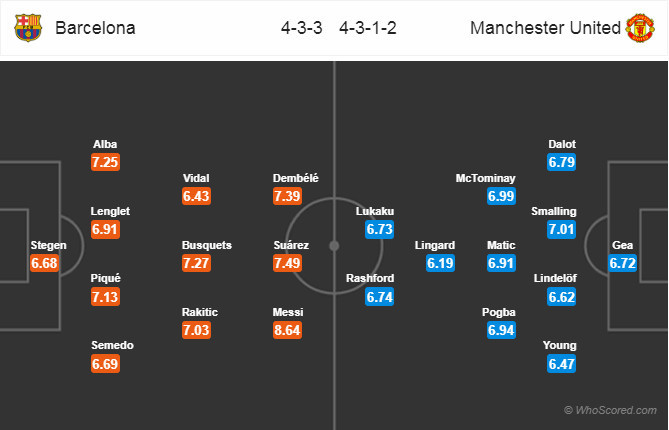Click Lukaku's 6.73 rating badge
The image size is (669, 430).
380,229
